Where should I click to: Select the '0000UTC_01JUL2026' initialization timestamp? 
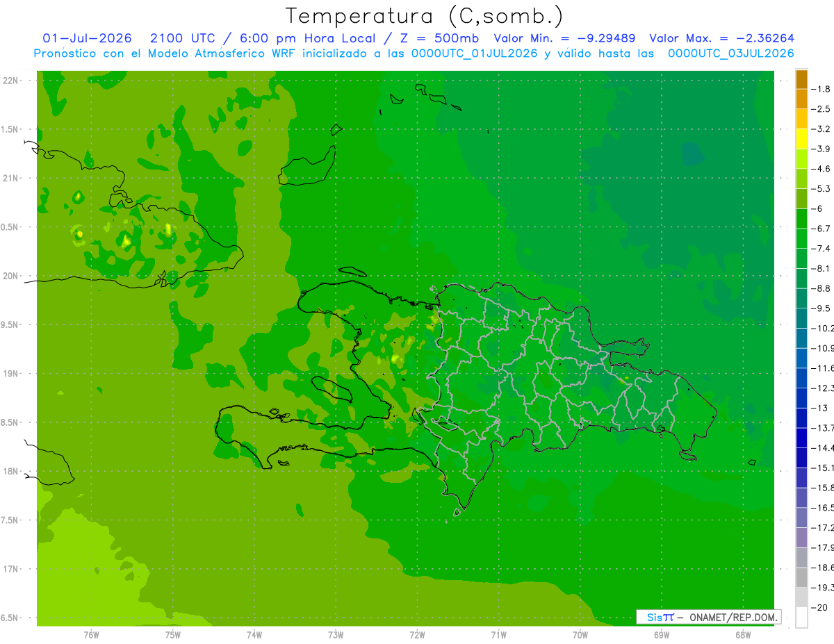click(475, 53)
